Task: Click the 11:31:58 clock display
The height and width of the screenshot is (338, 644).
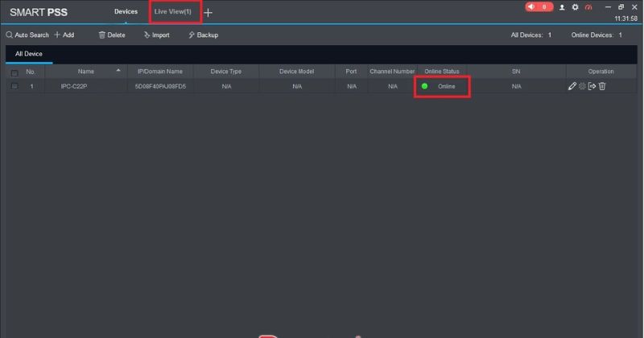Action: (625, 19)
